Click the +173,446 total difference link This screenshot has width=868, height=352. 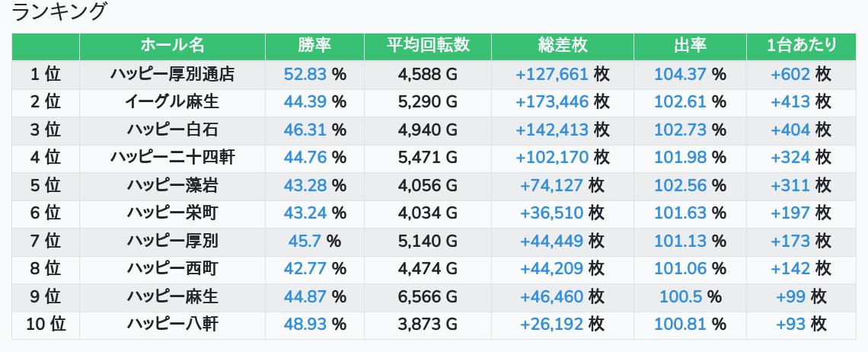[x=551, y=101]
